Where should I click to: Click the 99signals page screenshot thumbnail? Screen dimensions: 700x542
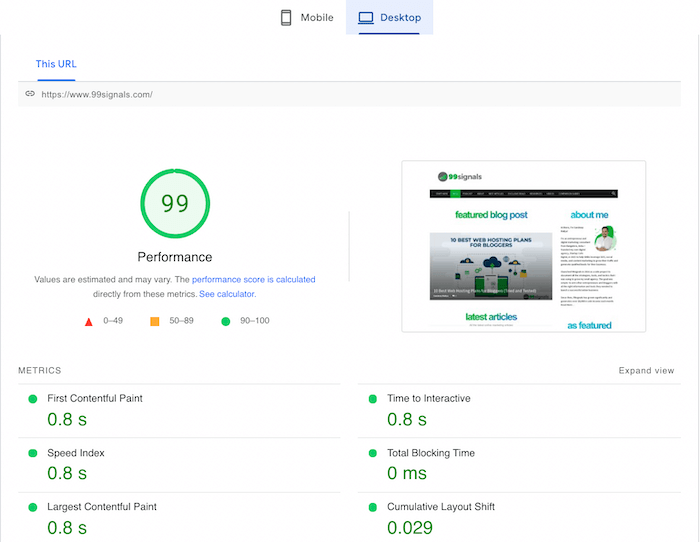pos(523,246)
